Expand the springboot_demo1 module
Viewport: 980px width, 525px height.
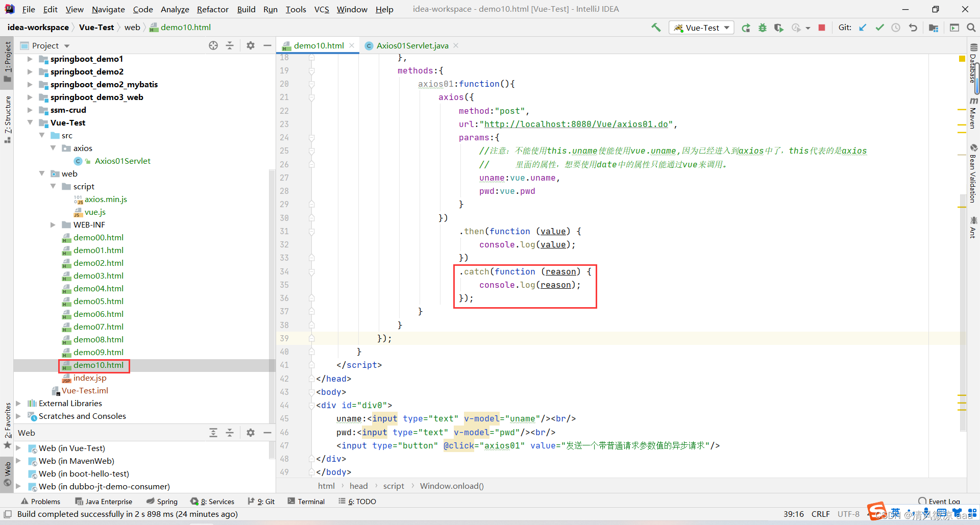coord(30,59)
